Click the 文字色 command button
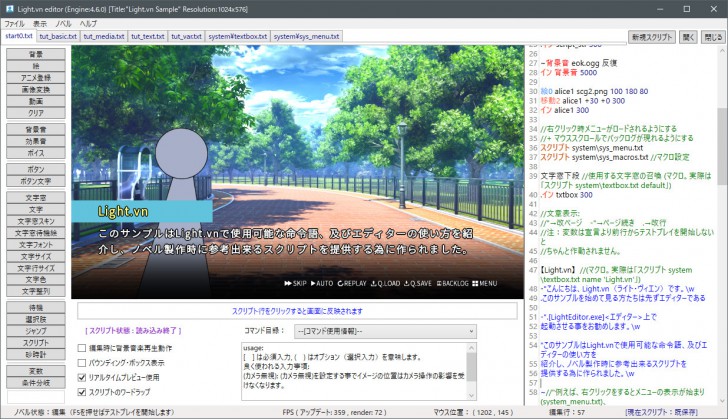The height and width of the screenshot is (419, 728). click(x=36, y=280)
